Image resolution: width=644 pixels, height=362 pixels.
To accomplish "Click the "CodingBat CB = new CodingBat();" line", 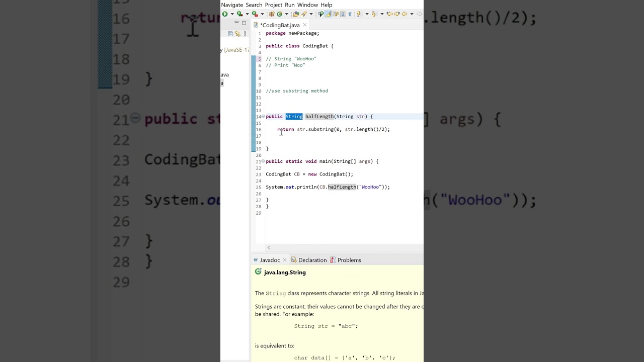I will pyautogui.click(x=309, y=174).
